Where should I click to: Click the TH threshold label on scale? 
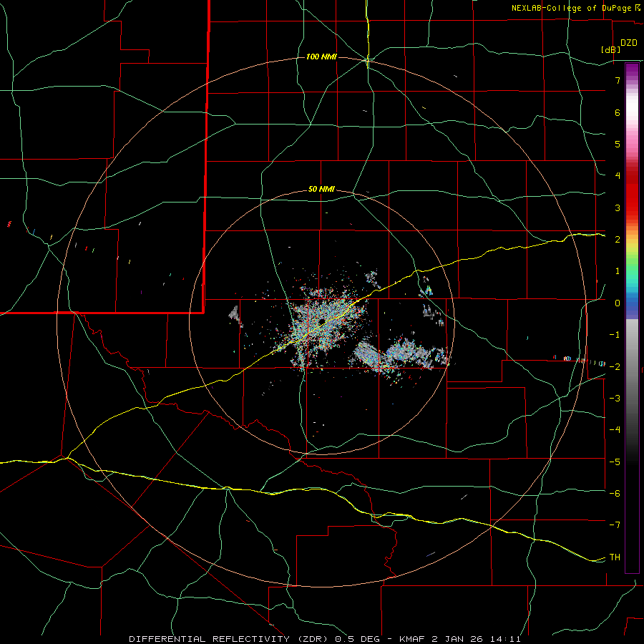[x=615, y=557]
